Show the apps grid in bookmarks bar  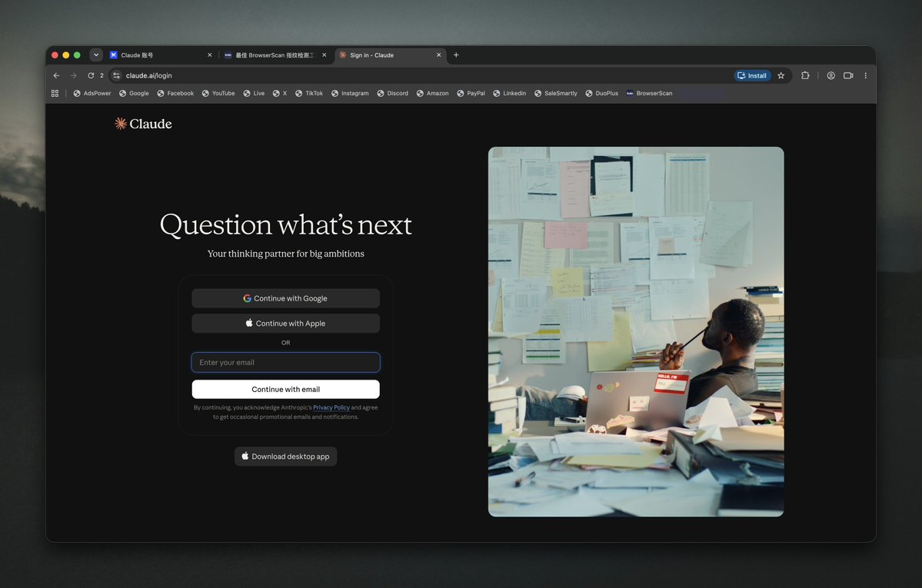55,93
